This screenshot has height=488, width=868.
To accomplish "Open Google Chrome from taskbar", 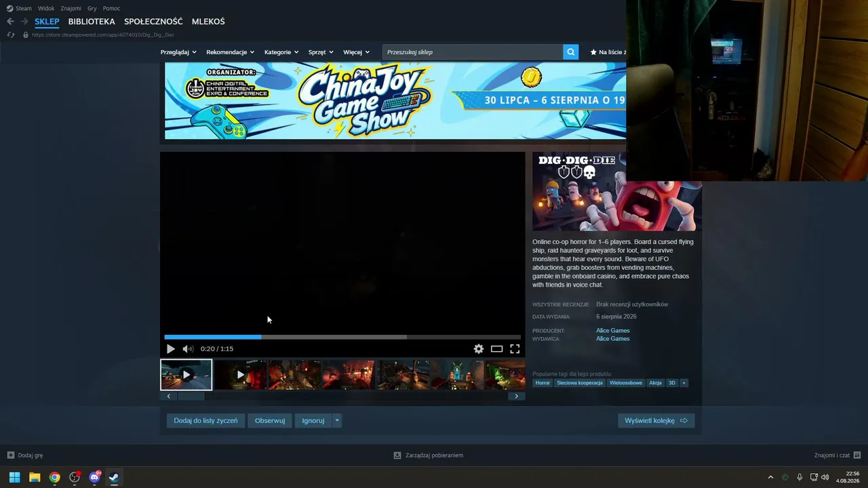I will pyautogui.click(x=54, y=477).
